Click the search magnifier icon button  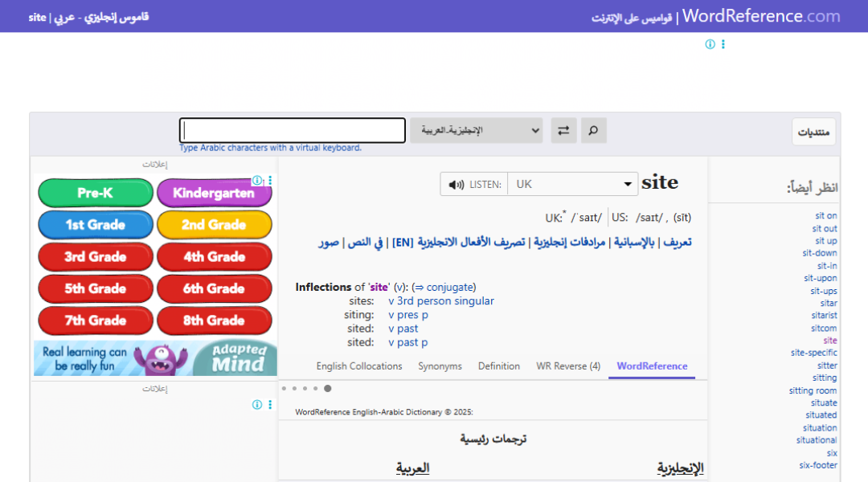[593, 131]
